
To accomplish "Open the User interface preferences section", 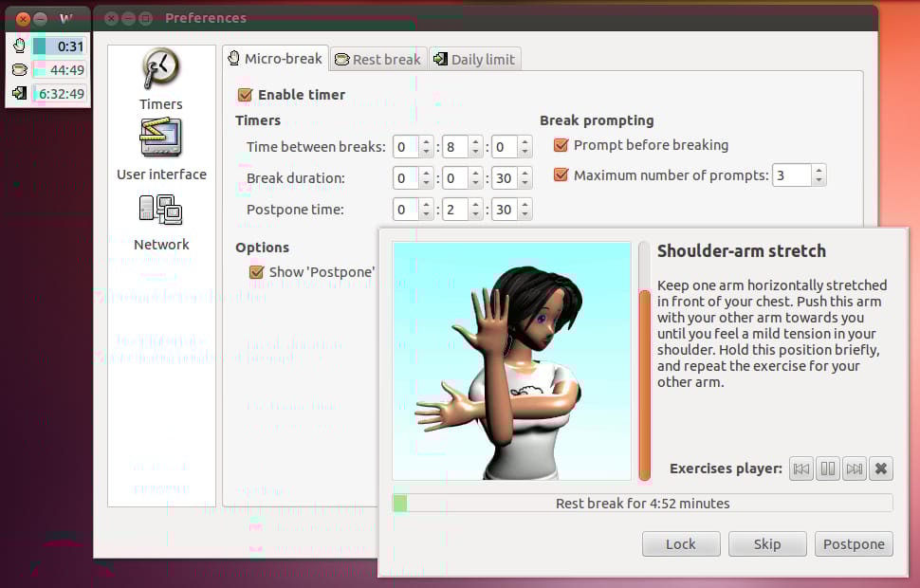I will [x=161, y=149].
